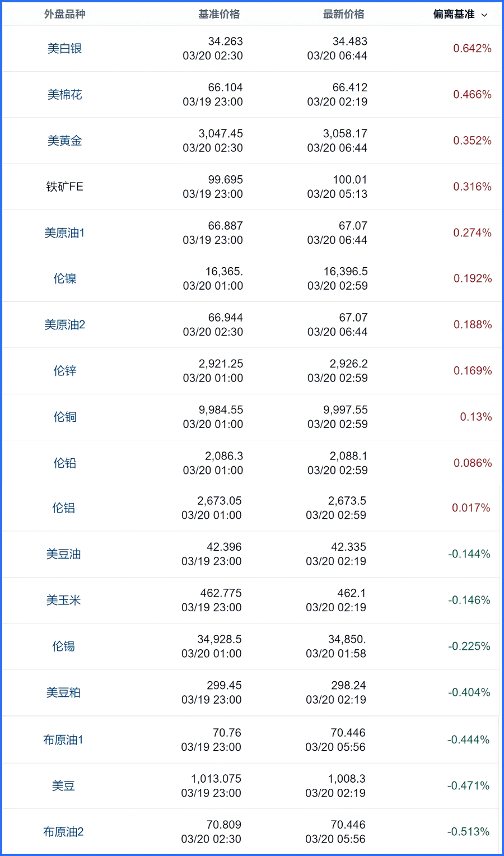Open the 伦铅 commodity link
Image resolution: width=504 pixels, height=856 pixels.
[64, 463]
